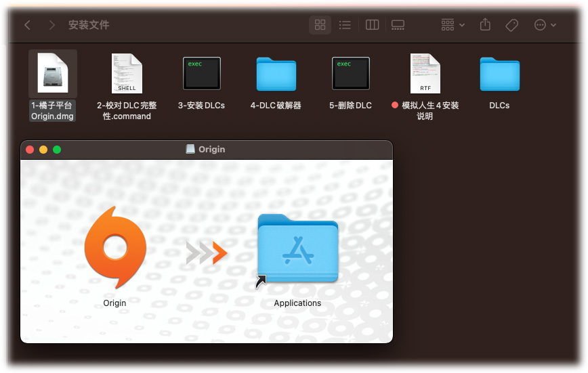
Task: Go back in Finder navigation
Action: pos(27,25)
